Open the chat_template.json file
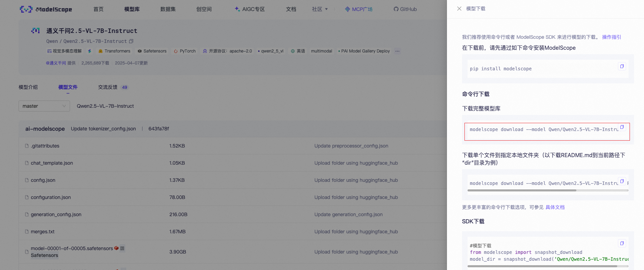 point(52,163)
